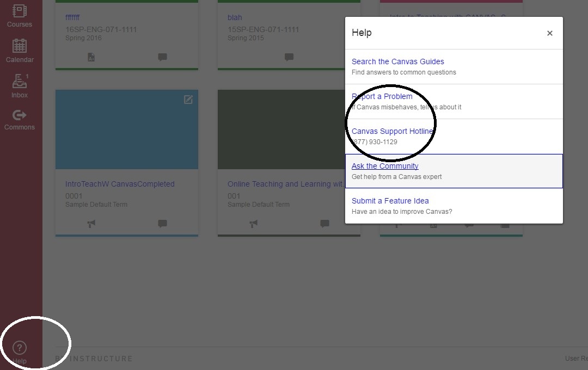Click Get help from a Canvas expert text
The height and width of the screenshot is (370, 588).
(397, 177)
